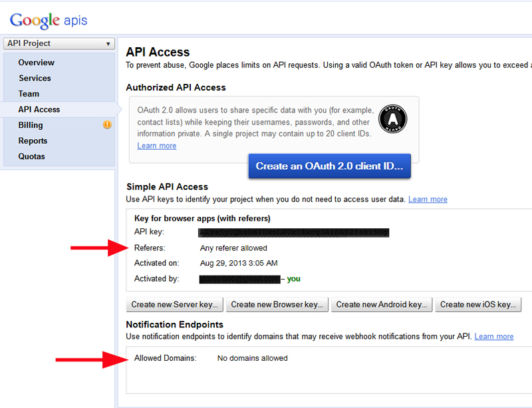Click Create new Browser key button
The image size is (532, 408).
(x=277, y=304)
